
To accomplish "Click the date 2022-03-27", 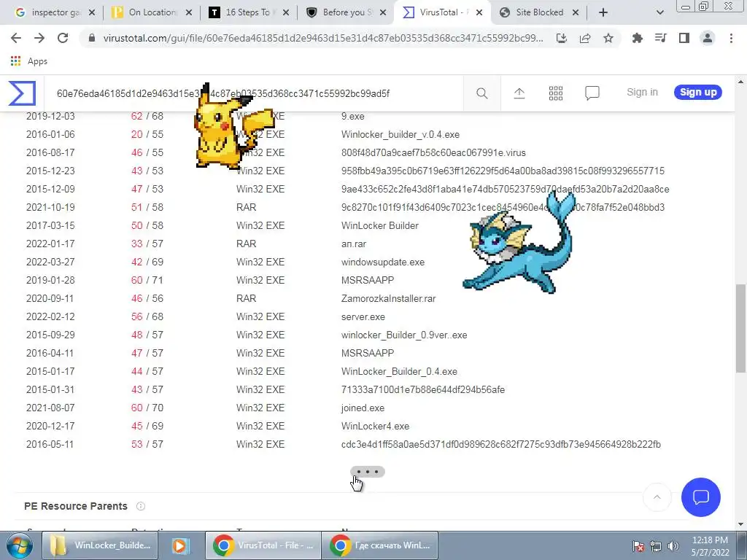I will pos(50,262).
